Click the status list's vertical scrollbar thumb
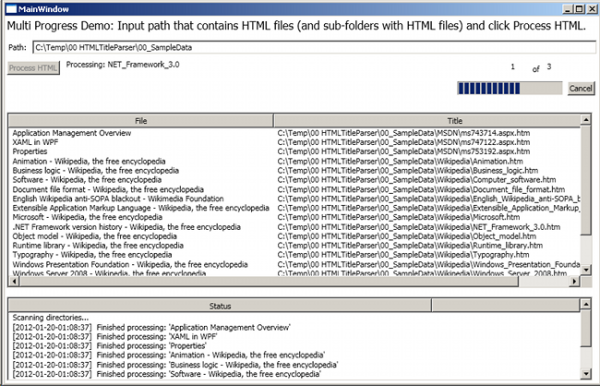The image size is (600, 386). click(x=586, y=329)
